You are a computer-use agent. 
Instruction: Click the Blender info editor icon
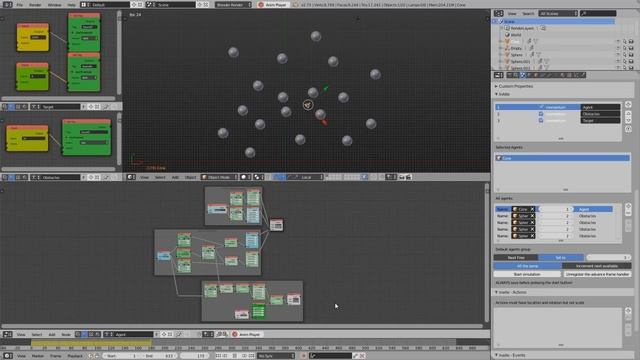coord(7,5)
